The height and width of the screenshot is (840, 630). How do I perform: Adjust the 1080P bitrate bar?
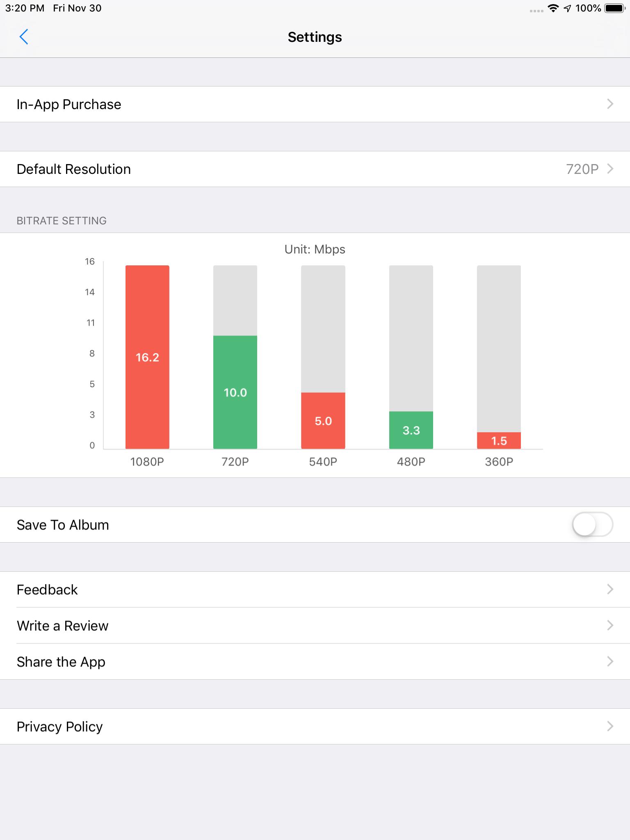tap(147, 357)
